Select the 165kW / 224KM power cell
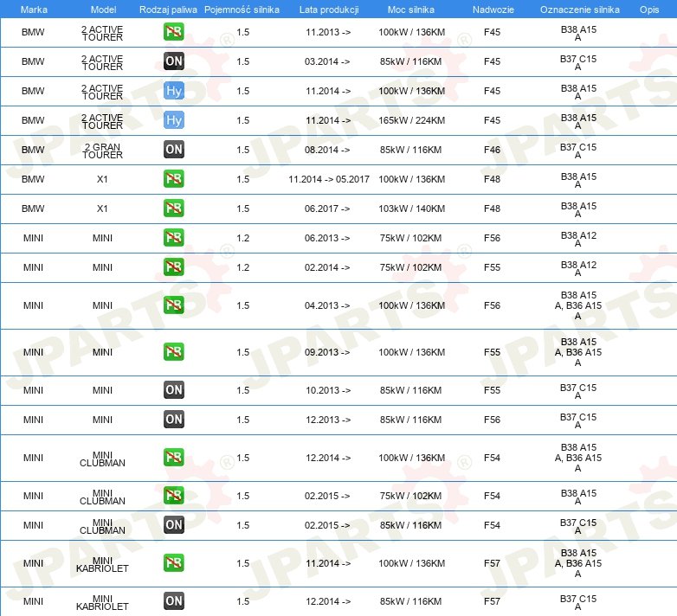 [x=411, y=120]
